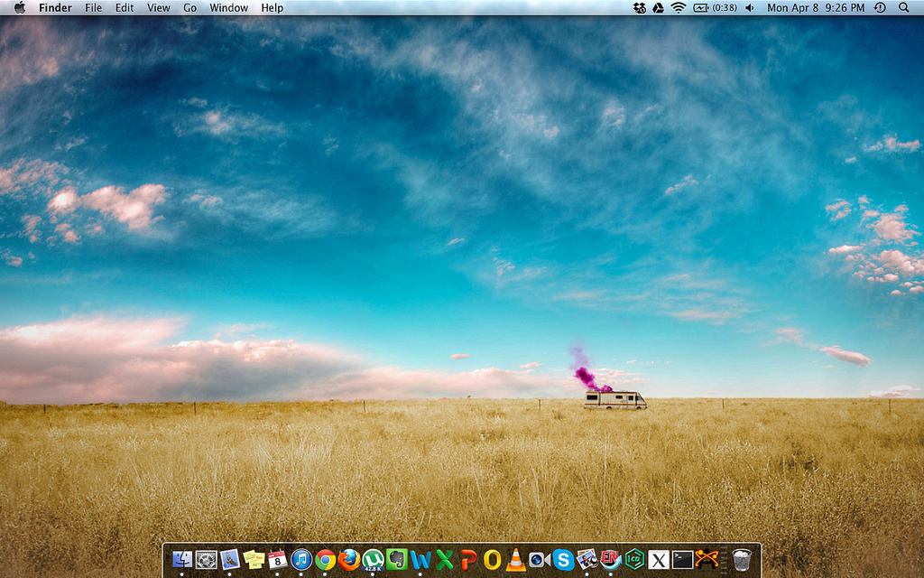Launch Skype from the dock
The height and width of the screenshot is (578, 924).
563,559
